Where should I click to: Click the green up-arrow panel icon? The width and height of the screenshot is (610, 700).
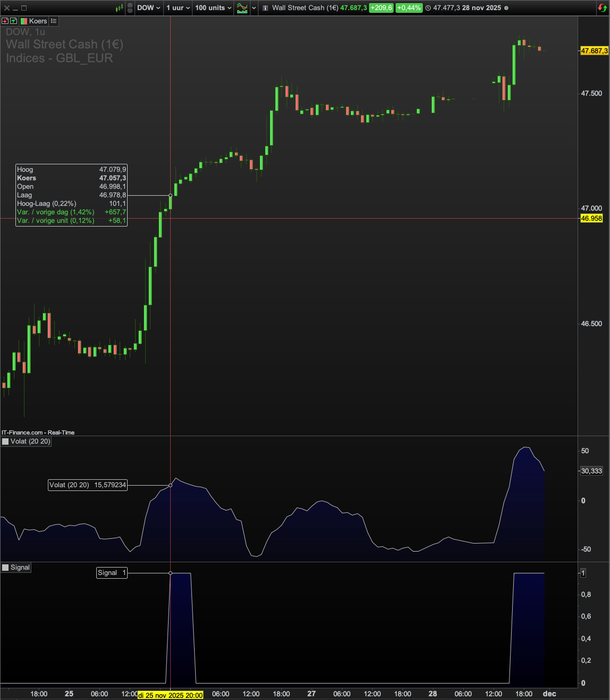[x=13, y=21]
